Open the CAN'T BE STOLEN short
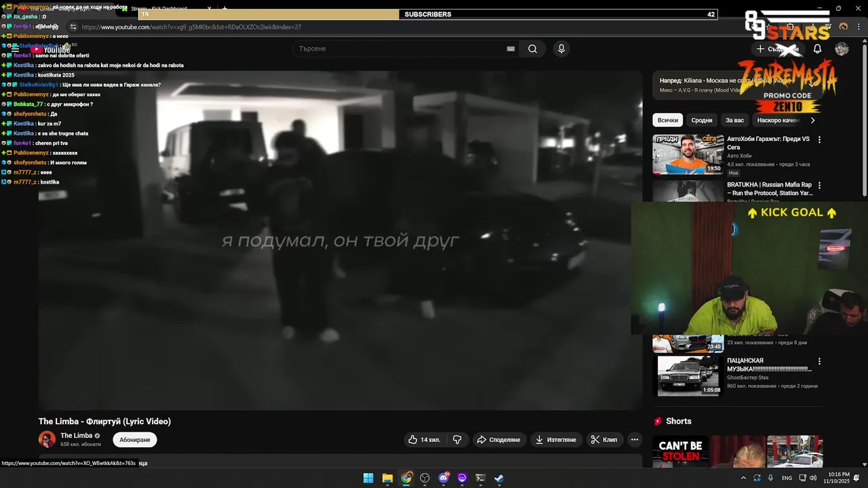This screenshot has width=868, height=488. tap(680, 451)
